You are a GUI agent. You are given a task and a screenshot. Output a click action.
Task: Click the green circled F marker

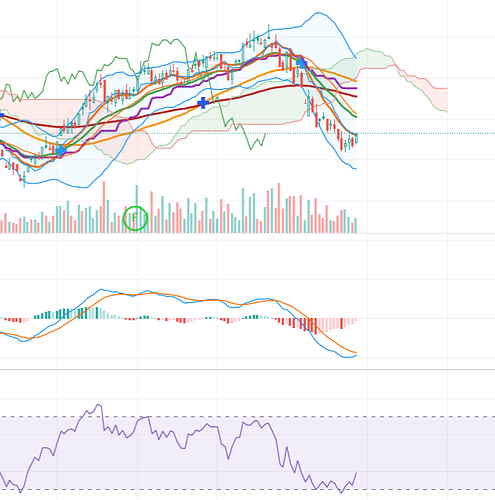click(x=135, y=218)
